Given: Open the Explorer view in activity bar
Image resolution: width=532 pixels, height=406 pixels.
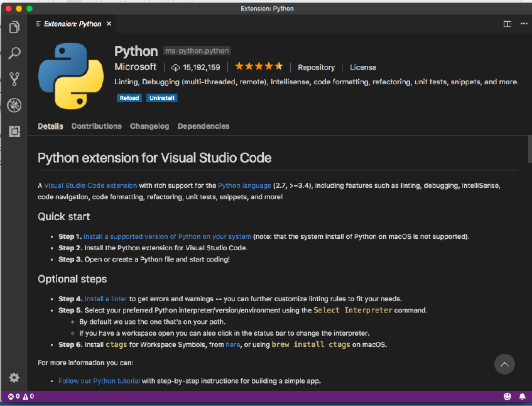Looking at the screenshot, I should pos(14,28).
